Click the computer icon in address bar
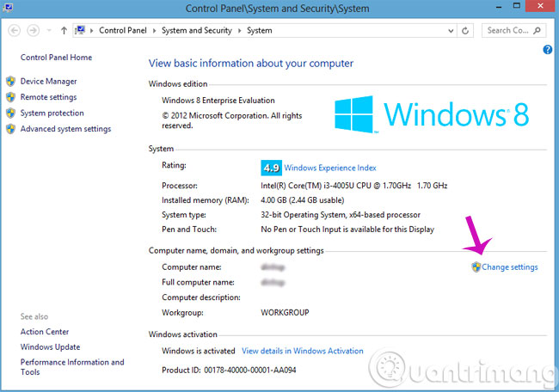 [80, 30]
